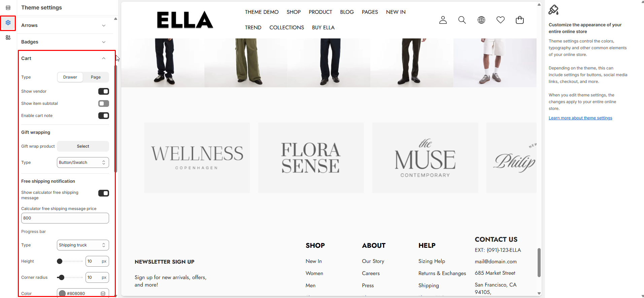Disable the Show vendor toggle

(104, 91)
